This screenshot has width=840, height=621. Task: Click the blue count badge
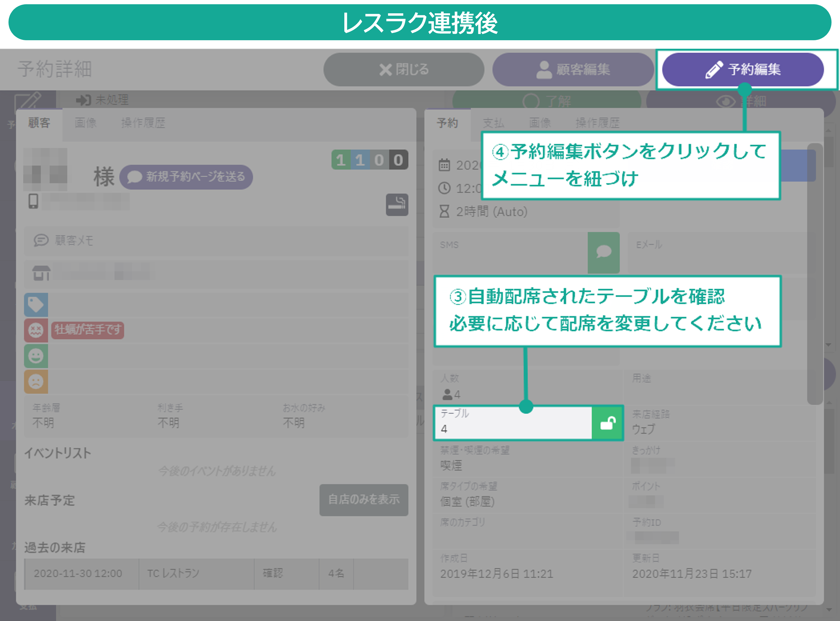tap(360, 160)
